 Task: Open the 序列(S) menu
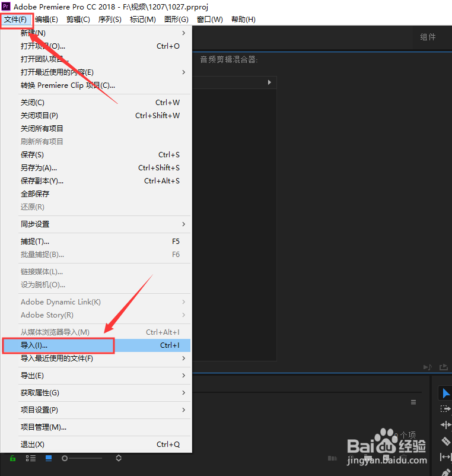click(110, 20)
